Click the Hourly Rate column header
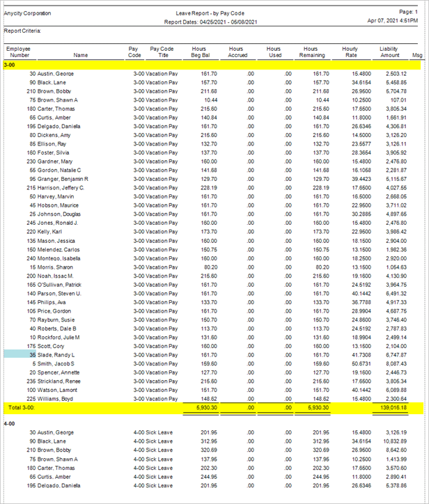This screenshot has width=429, height=504. point(350,52)
